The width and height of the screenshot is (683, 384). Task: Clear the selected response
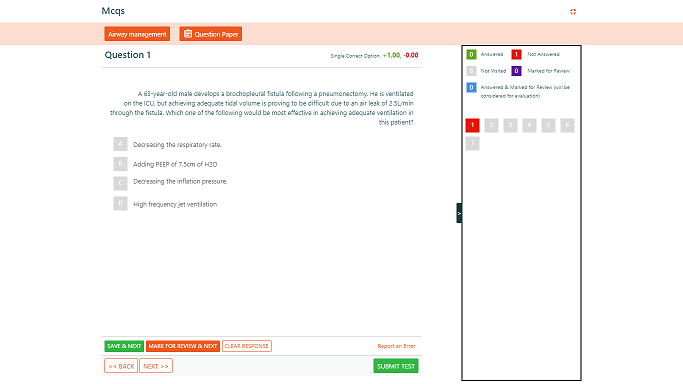247,346
